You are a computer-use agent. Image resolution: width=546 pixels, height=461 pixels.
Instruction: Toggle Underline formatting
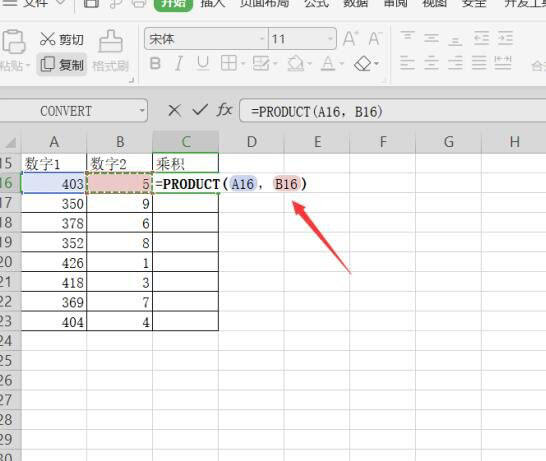click(x=203, y=64)
